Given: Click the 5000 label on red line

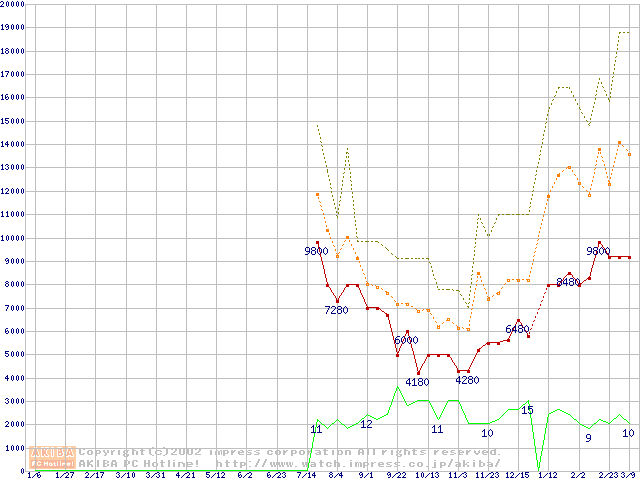Looking at the screenshot, I should pos(406,340).
